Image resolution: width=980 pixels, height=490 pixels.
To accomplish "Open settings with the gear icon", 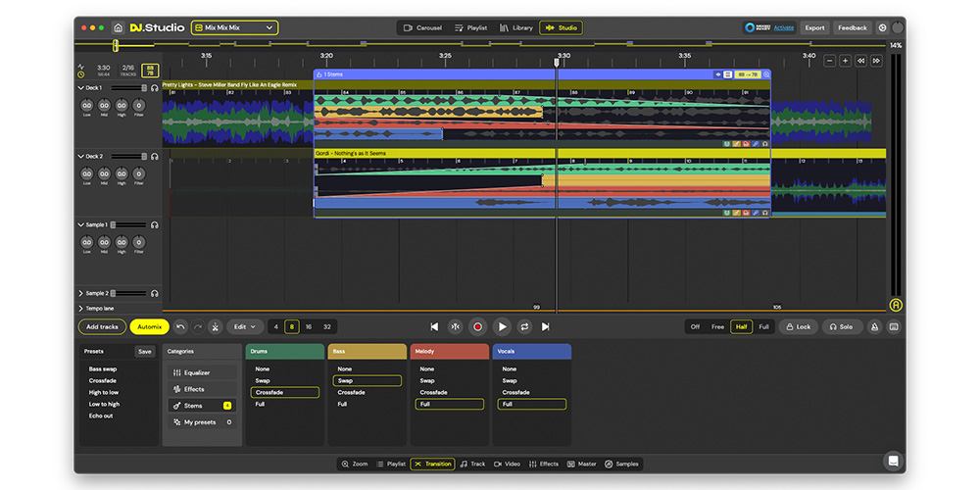I will click(x=882, y=27).
